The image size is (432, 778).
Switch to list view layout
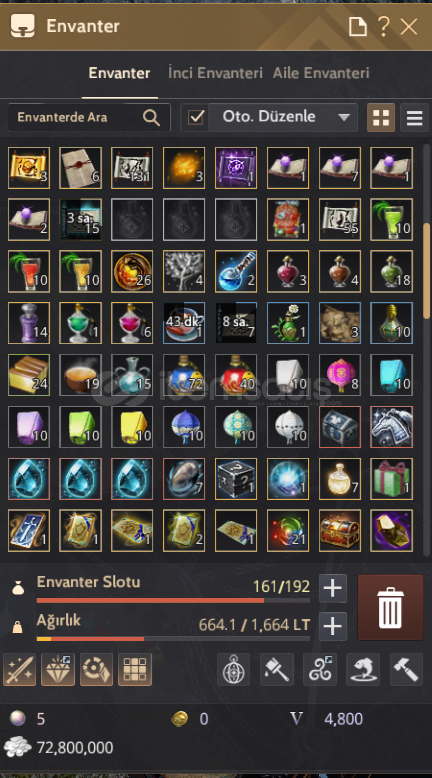[x=415, y=118]
